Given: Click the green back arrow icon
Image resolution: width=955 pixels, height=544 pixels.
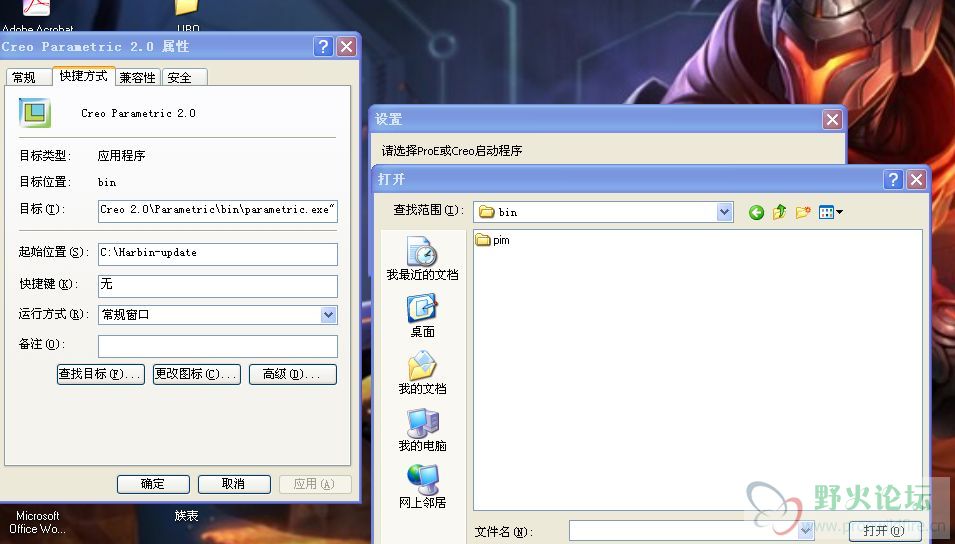Looking at the screenshot, I should click(756, 212).
